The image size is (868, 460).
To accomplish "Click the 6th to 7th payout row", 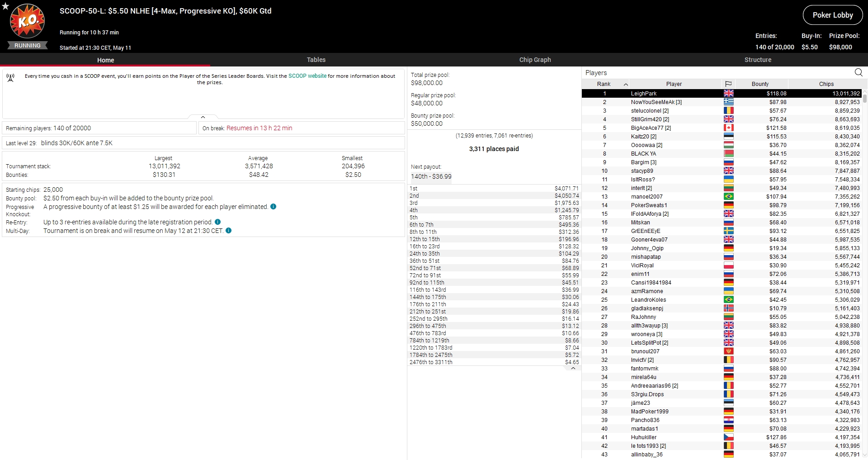I will tap(494, 225).
